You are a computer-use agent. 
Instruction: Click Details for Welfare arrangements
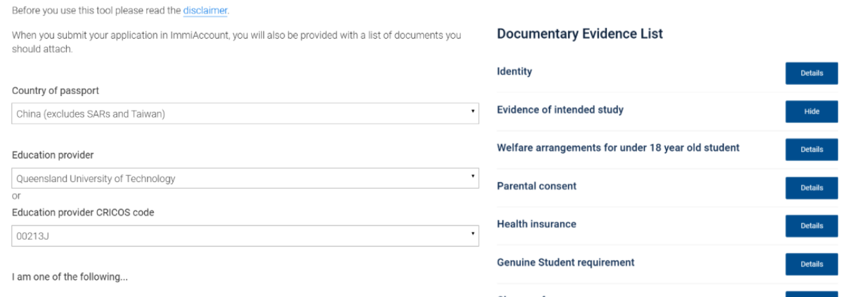click(811, 150)
